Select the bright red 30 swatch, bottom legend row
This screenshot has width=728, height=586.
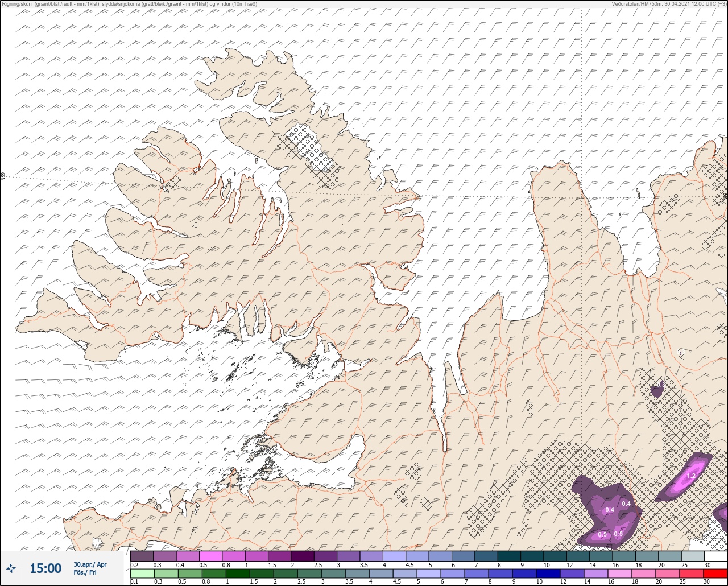tap(715, 573)
